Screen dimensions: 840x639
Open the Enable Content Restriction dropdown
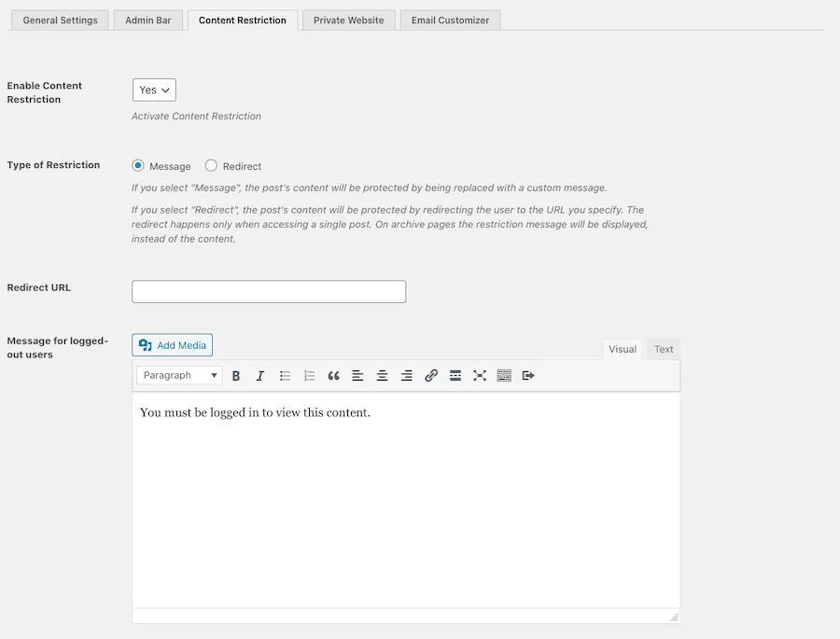point(154,90)
